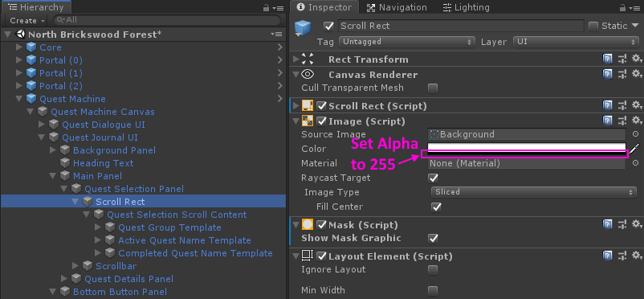Enable the Cull Transparent Mesh checkbox

[x=433, y=88]
